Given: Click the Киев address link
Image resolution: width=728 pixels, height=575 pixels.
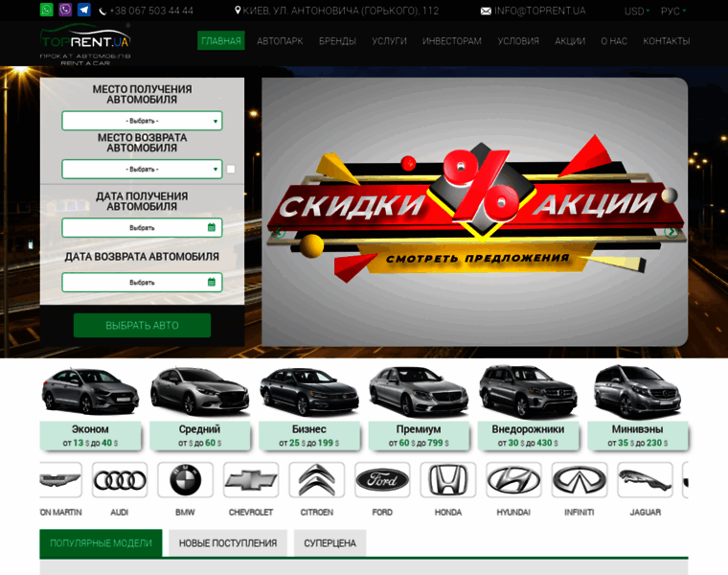Looking at the screenshot, I should tap(341, 11).
